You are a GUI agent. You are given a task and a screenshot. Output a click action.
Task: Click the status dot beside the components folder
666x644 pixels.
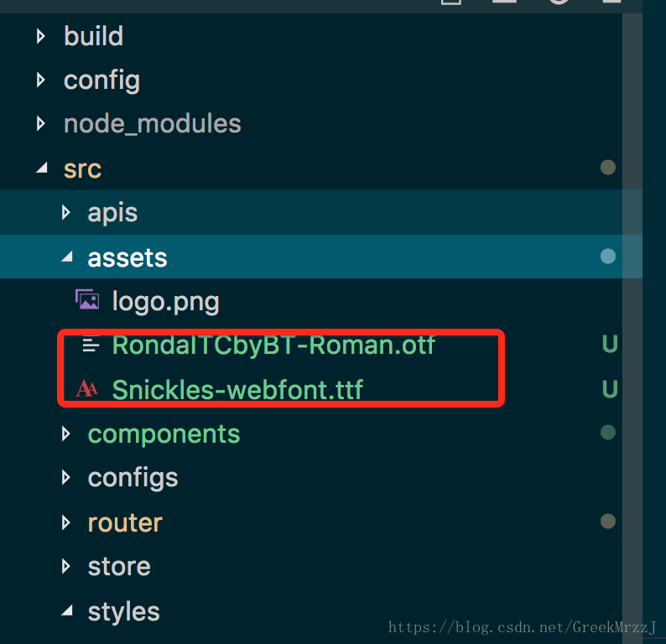coord(608,433)
